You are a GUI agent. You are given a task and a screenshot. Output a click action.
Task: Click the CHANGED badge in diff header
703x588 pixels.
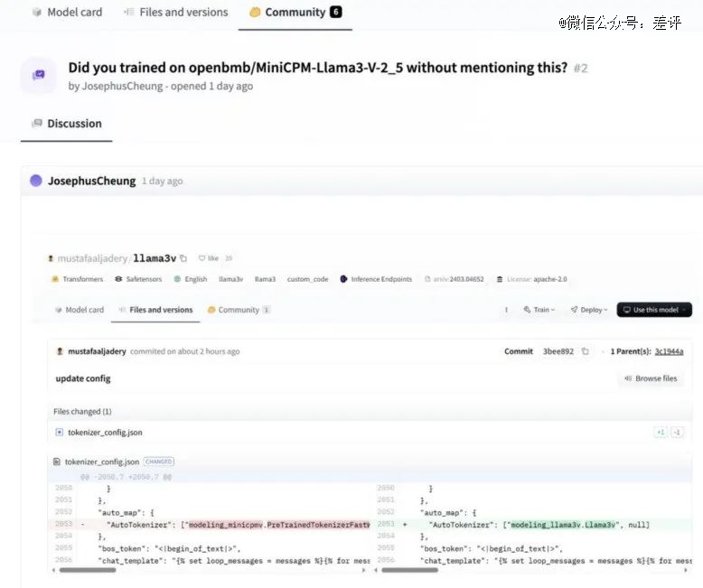[x=159, y=462]
